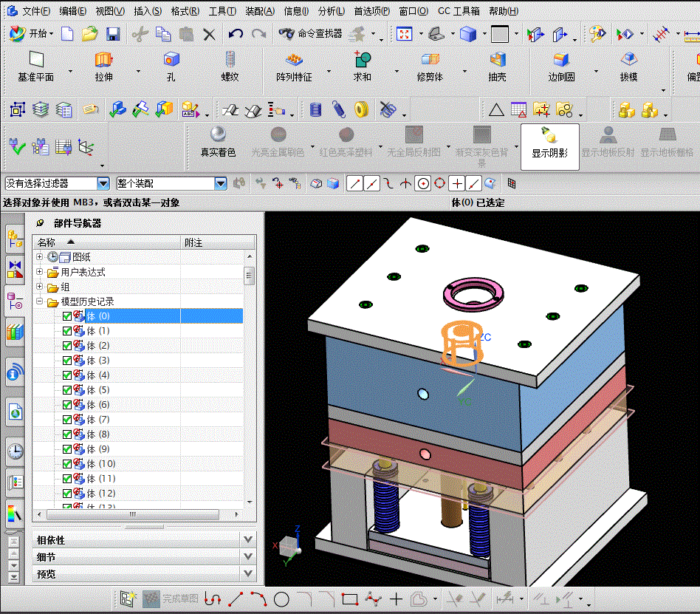This screenshot has height=614, width=700.
Task: Click the 命令查找器 button
Action: click(311, 34)
